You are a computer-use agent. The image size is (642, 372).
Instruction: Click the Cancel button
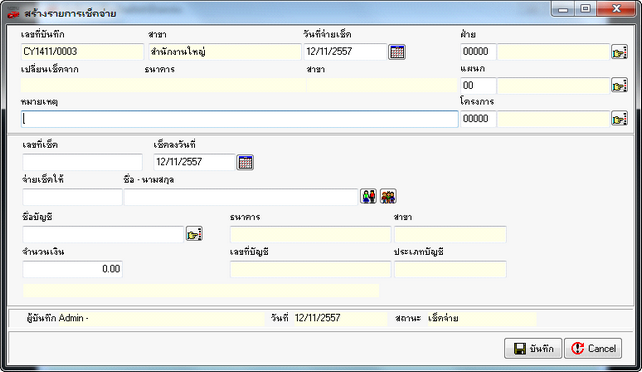click(x=593, y=349)
